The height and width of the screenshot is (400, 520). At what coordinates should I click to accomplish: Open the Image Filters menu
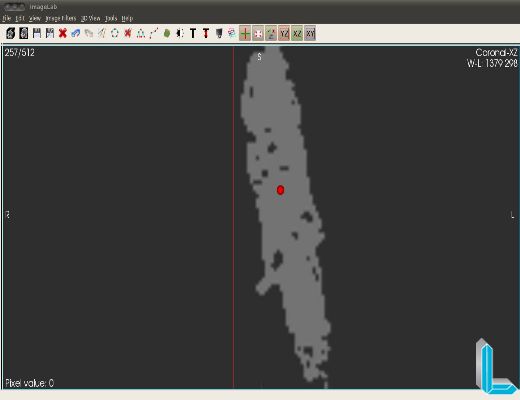pos(60,18)
